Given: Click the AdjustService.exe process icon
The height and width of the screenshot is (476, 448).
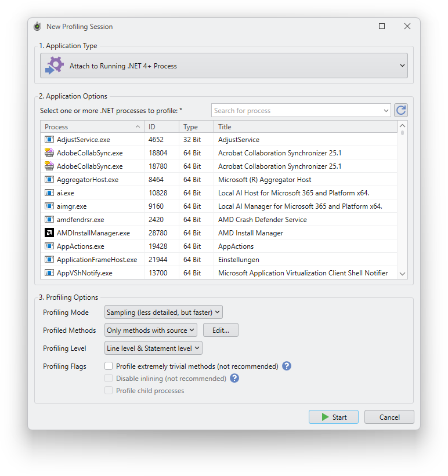Looking at the screenshot, I should click(49, 140).
